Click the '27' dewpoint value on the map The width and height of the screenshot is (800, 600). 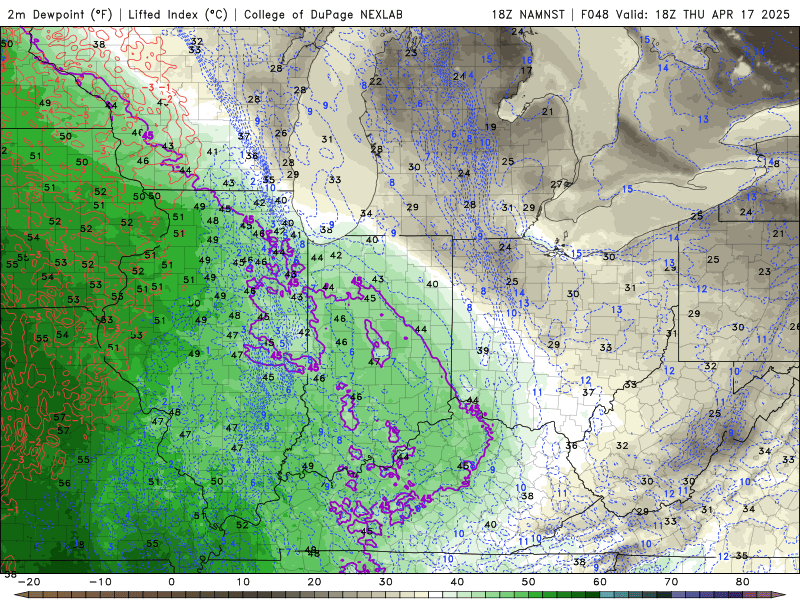click(557, 184)
